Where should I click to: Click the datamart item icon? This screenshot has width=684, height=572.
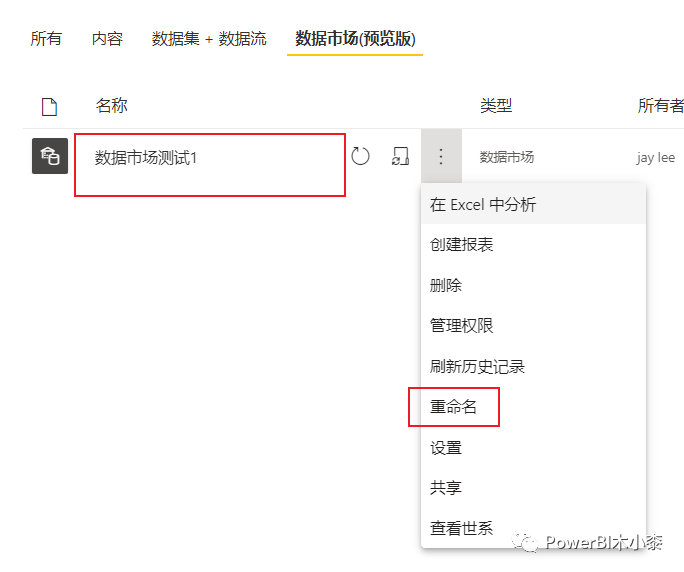50,156
